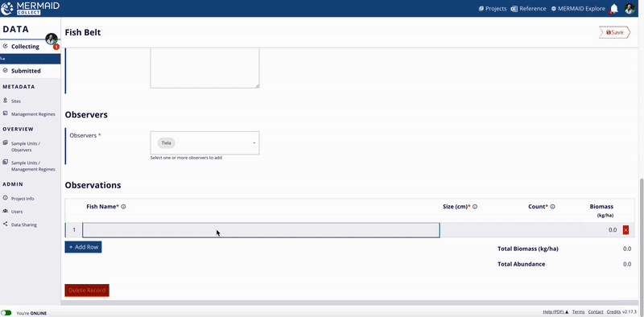Go to Management Regimes in the sidebar
The image size is (644, 317).
[x=33, y=114]
